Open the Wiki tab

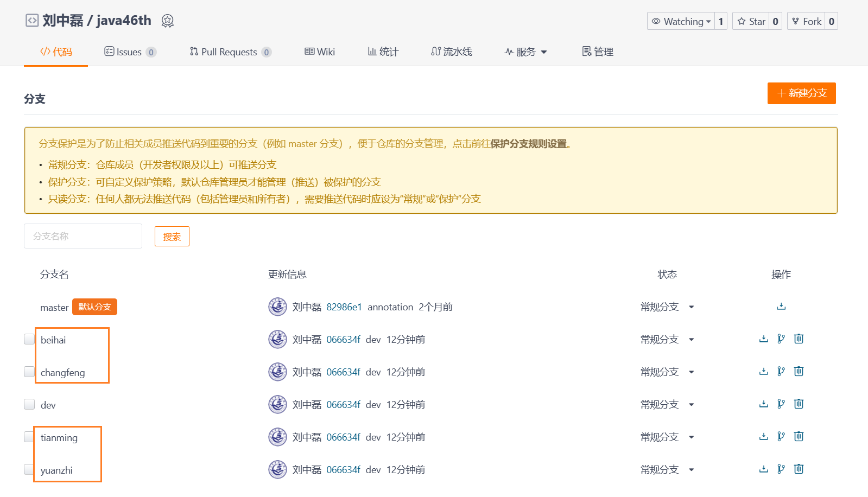[x=320, y=52]
